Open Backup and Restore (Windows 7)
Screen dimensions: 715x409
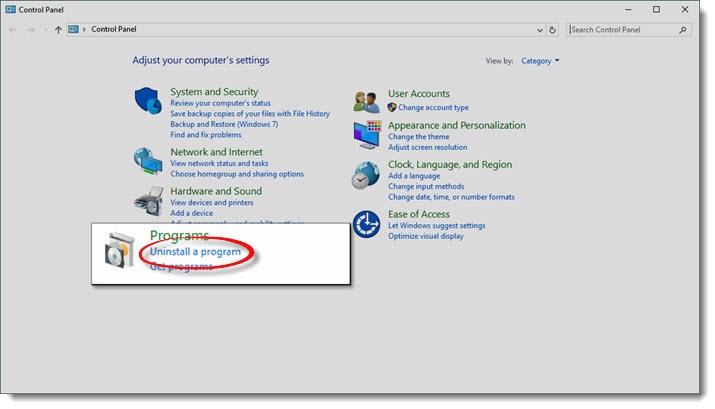click(224, 124)
